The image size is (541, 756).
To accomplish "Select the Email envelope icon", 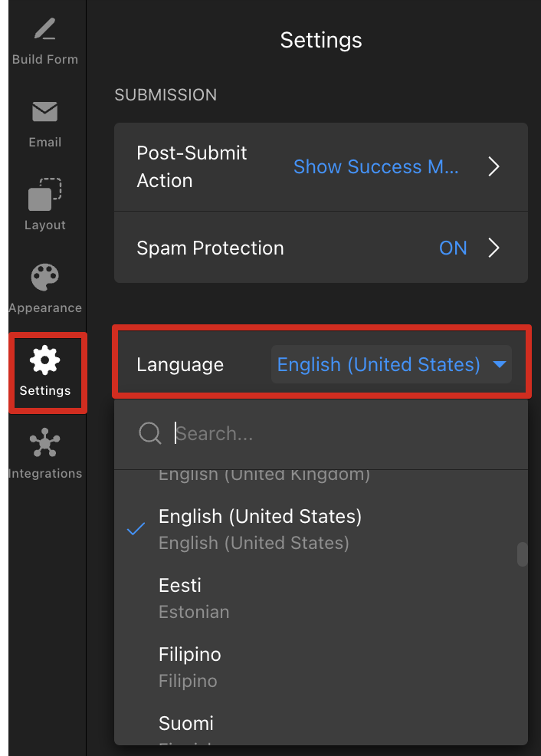I will coord(44,112).
